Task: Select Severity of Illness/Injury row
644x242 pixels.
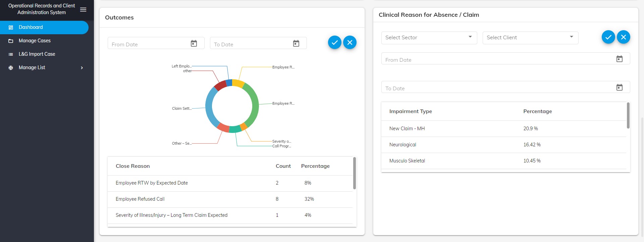Action: [x=230, y=215]
